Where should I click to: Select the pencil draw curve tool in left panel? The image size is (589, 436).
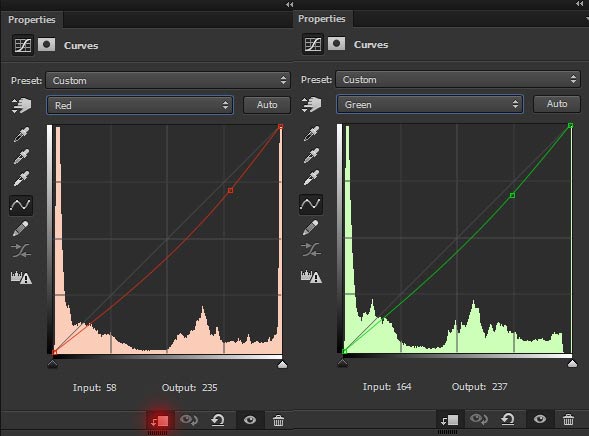pos(21,228)
